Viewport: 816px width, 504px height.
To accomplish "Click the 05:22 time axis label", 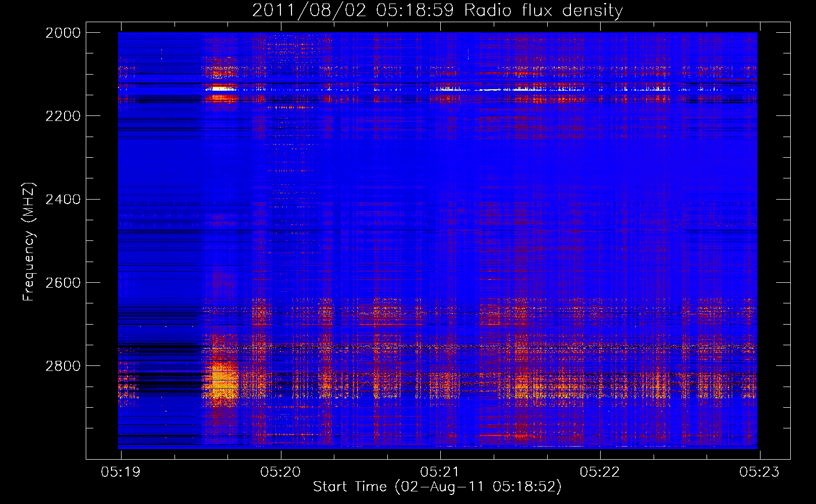I will 600,472.
